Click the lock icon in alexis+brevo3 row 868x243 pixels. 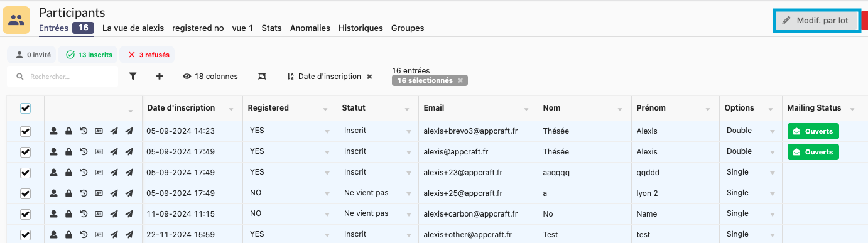[x=68, y=131]
